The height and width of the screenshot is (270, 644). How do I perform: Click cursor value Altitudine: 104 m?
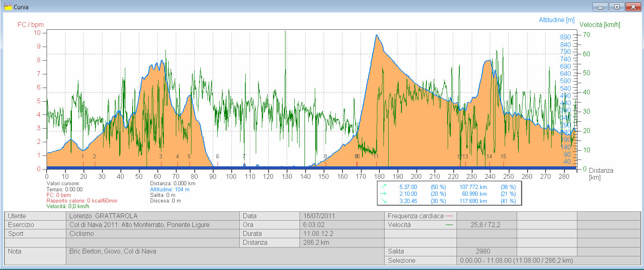tap(169, 189)
